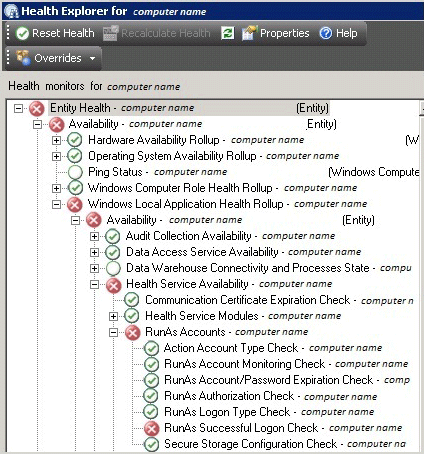Click green check icon of Health Service Modules
Image resolution: width=424 pixels, height=454 pixels.
[132, 316]
